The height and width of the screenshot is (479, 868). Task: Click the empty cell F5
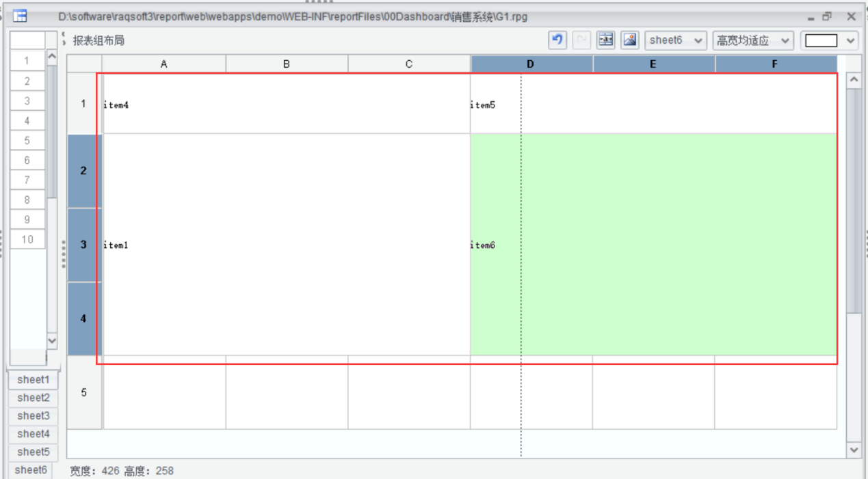click(x=776, y=392)
